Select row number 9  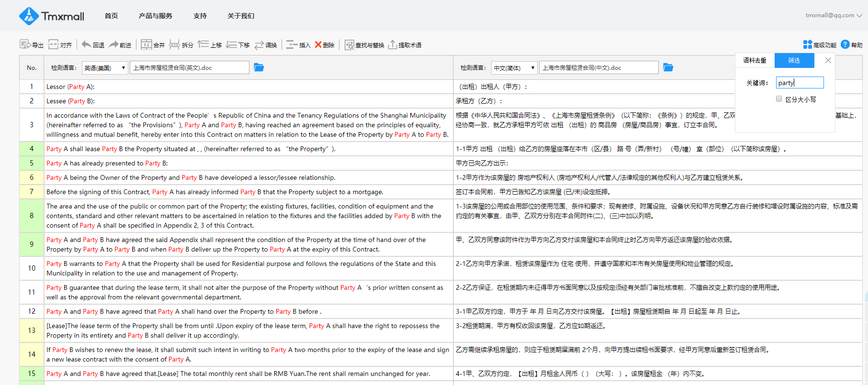click(32, 244)
